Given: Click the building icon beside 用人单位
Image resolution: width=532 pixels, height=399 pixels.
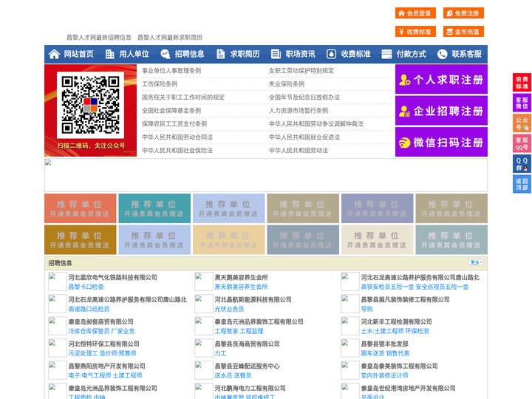Looking at the screenshot, I should coord(109,54).
